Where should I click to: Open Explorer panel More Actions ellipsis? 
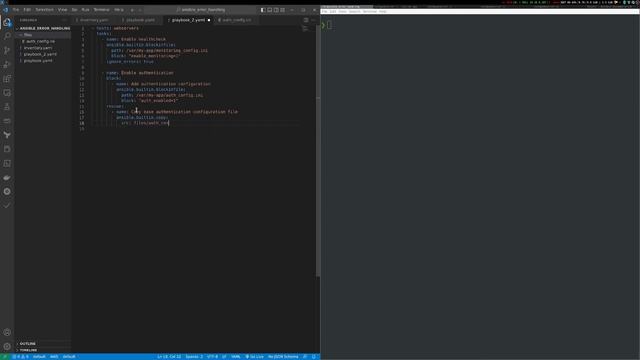tap(64, 20)
